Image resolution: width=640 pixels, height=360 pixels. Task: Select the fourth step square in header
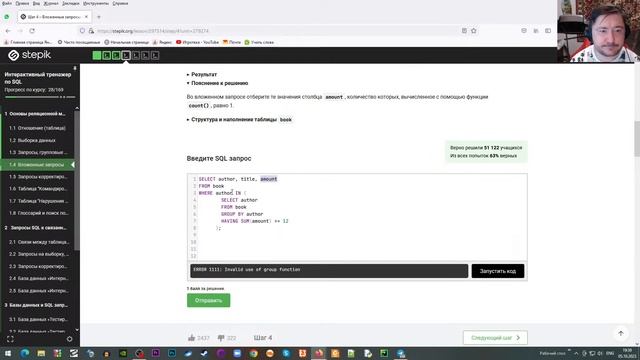point(126,56)
